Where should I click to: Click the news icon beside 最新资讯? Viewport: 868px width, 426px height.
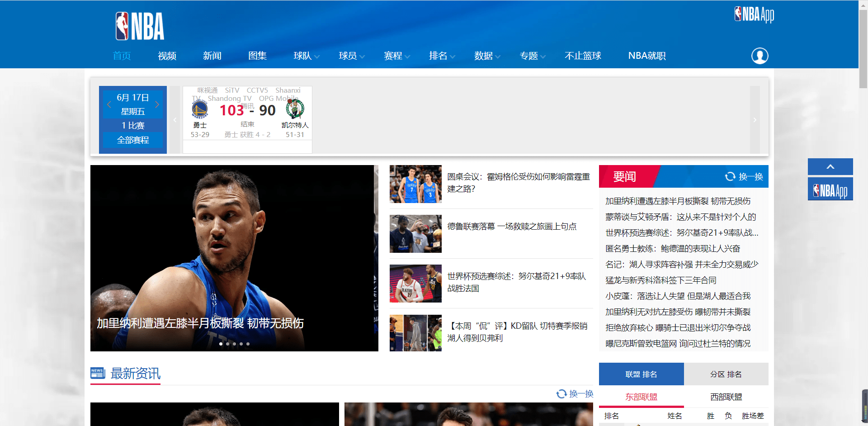[x=98, y=373]
